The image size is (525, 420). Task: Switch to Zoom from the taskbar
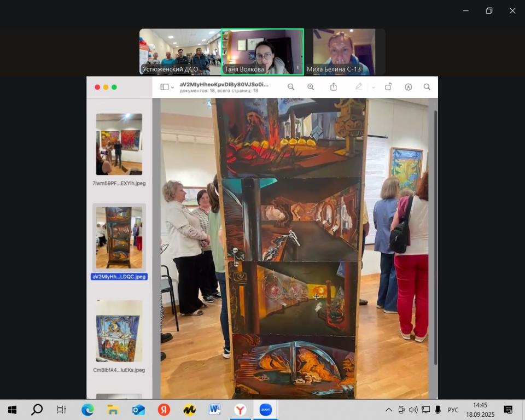[266, 410]
